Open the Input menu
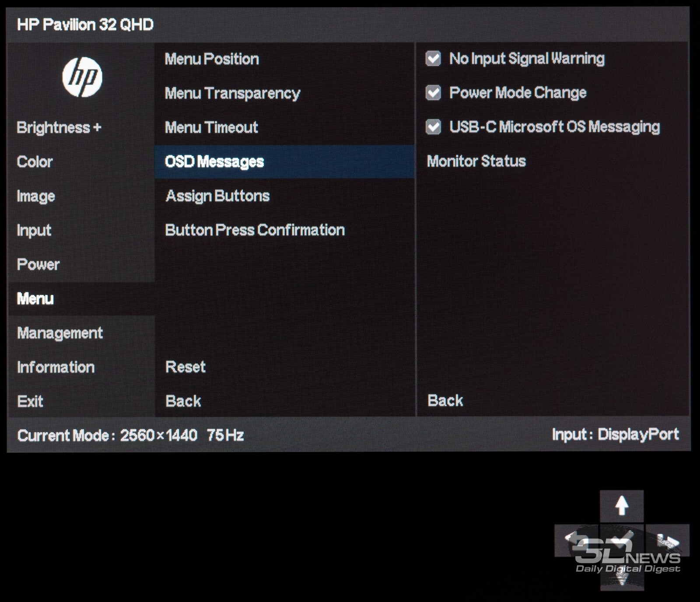 click(34, 230)
